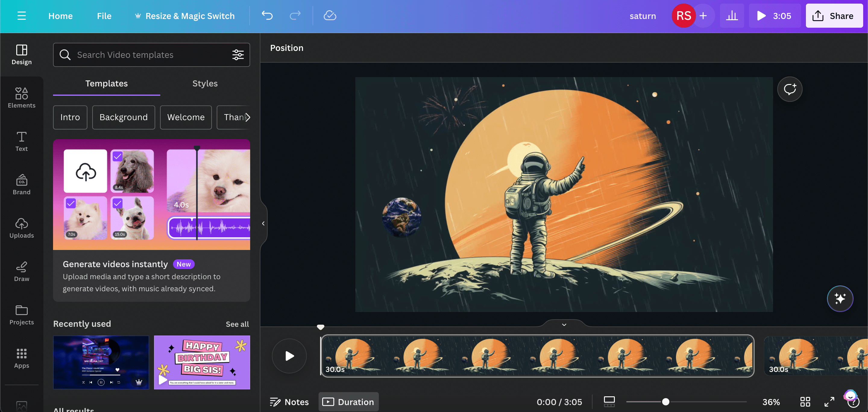Click the Intro filter tag button
Viewport: 868px width, 412px height.
point(70,117)
